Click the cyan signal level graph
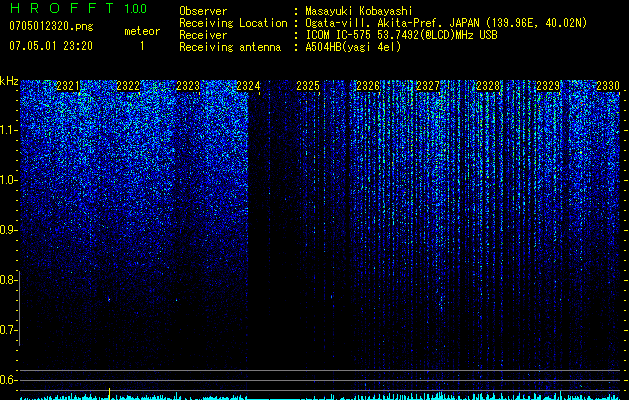This screenshot has width=629, height=400. (320, 396)
